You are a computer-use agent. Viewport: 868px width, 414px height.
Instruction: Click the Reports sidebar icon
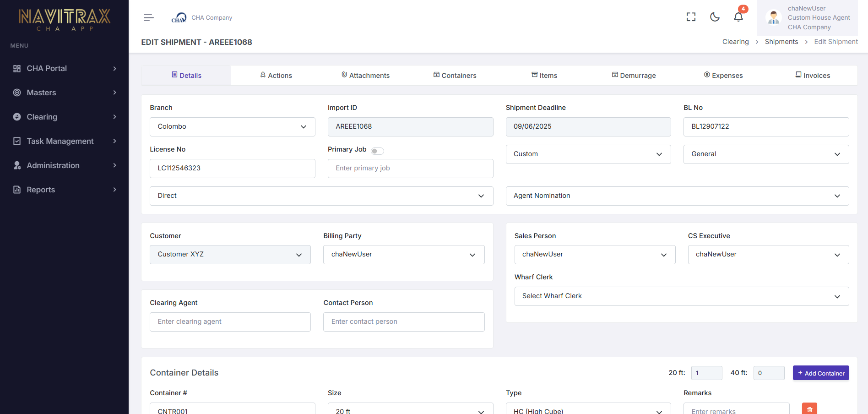[x=17, y=190]
